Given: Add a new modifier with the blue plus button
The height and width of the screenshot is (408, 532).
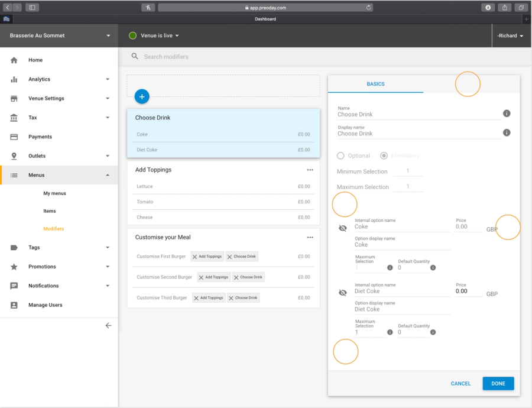Looking at the screenshot, I should [x=142, y=97].
